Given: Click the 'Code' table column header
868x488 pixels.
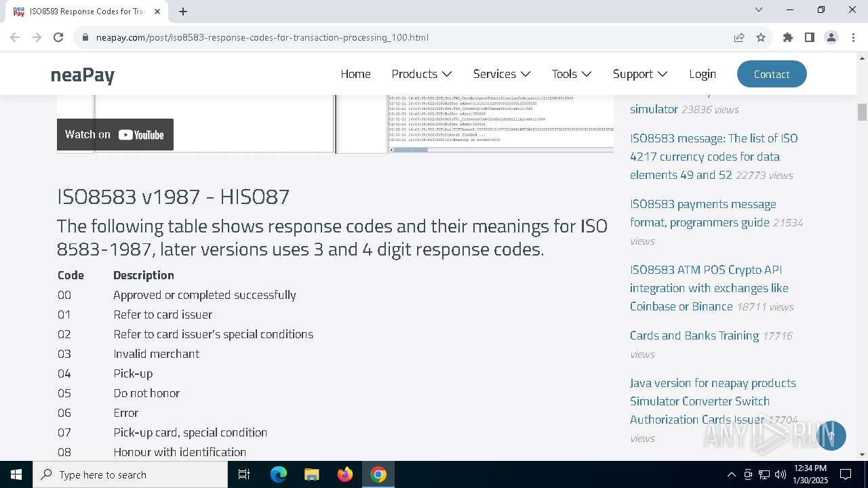Looking at the screenshot, I should [71, 275].
